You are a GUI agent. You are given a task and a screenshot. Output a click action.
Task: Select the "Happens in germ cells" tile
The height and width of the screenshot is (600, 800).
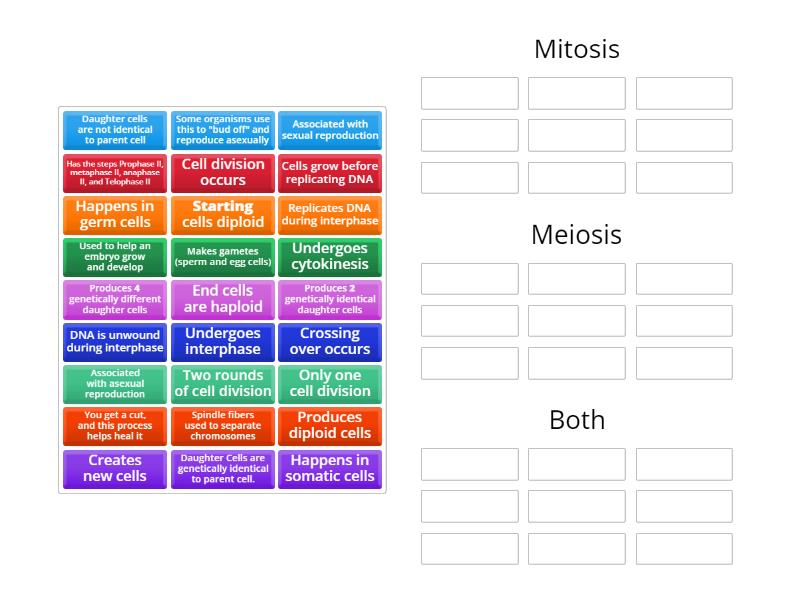[x=114, y=215]
